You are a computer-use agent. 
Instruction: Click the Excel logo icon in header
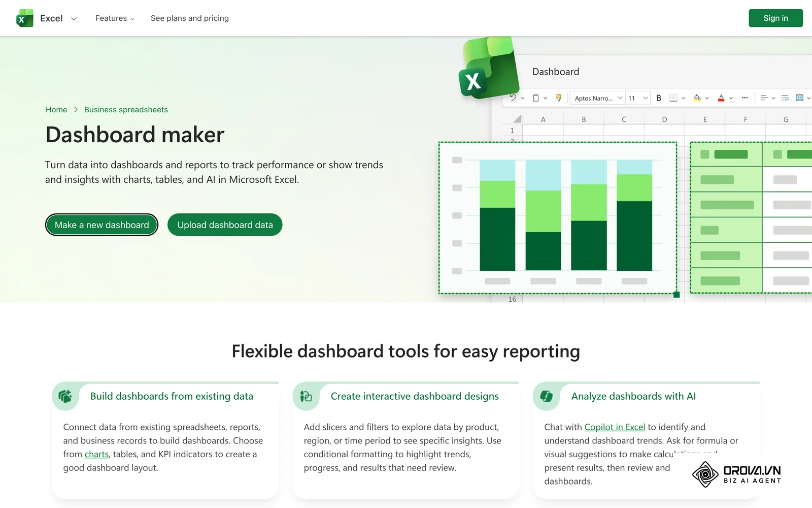pos(25,18)
